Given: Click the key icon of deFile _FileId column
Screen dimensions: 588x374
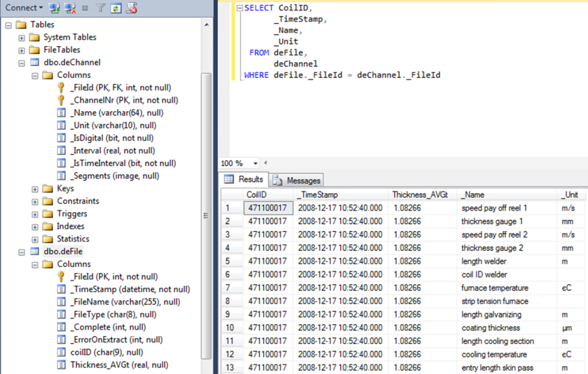Looking at the screenshot, I should [x=61, y=276].
